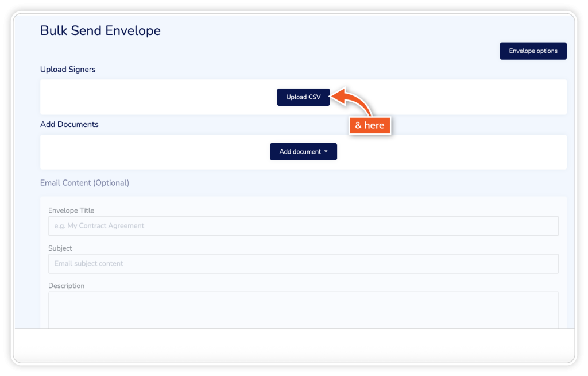Click empty area left of Upload CSV button

click(x=155, y=97)
